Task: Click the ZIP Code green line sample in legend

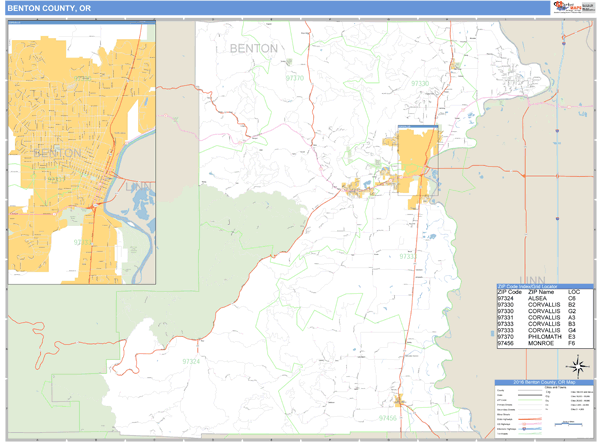Action: [x=530, y=400]
